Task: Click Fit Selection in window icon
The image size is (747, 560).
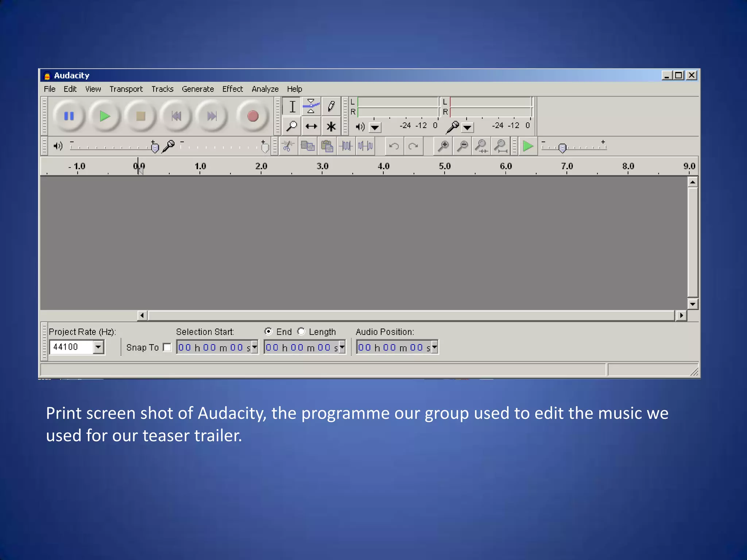Action: (x=481, y=146)
